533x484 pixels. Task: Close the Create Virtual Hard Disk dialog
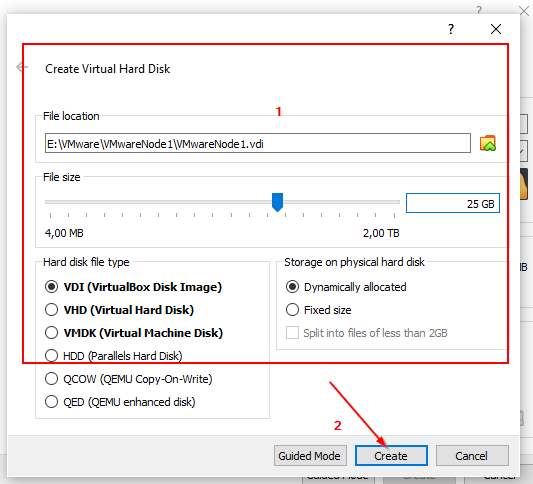pyautogui.click(x=496, y=29)
